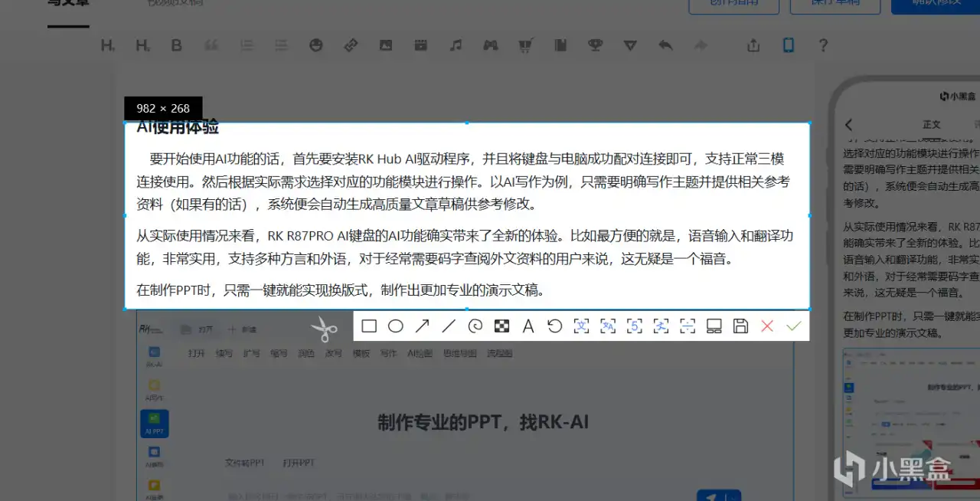This screenshot has width=980, height=501.
Task: Select the rectangle tool in screenshot toolbar
Action: pyautogui.click(x=369, y=326)
